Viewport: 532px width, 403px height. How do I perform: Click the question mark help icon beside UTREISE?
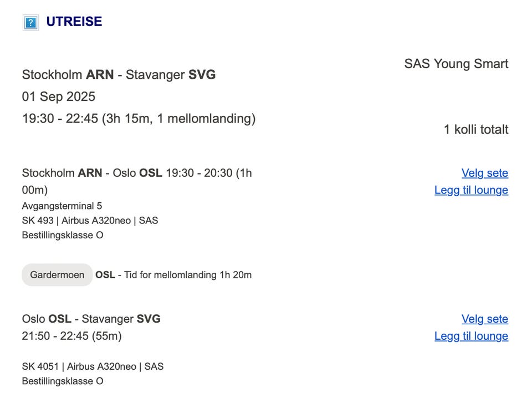(x=30, y=23)
